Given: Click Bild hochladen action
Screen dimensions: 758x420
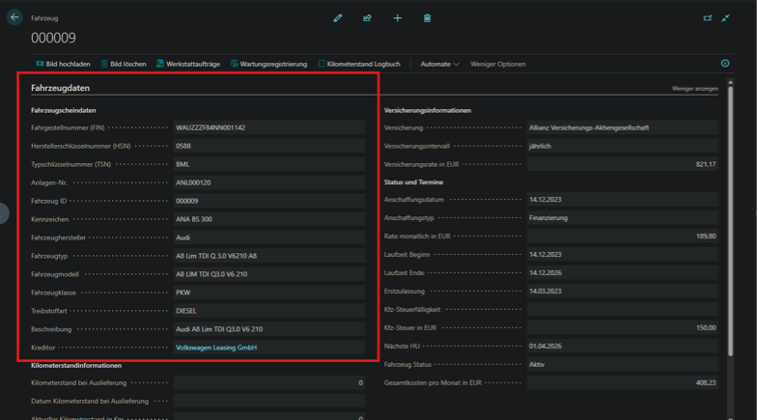Looking at the screenshot, I should point(62,64).
